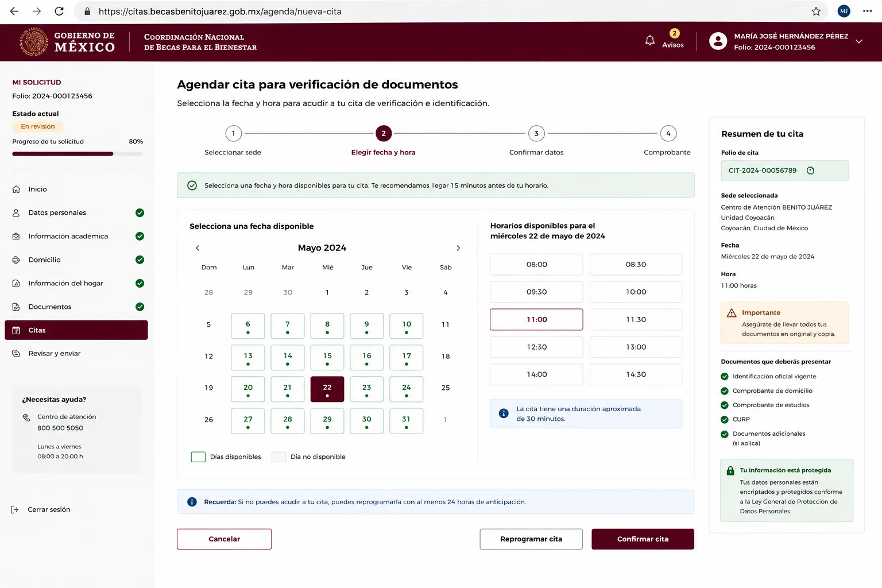Screen dimensions: 882x588
Task: Click the Importante warning triangle icon
Action: pos(732,313)
